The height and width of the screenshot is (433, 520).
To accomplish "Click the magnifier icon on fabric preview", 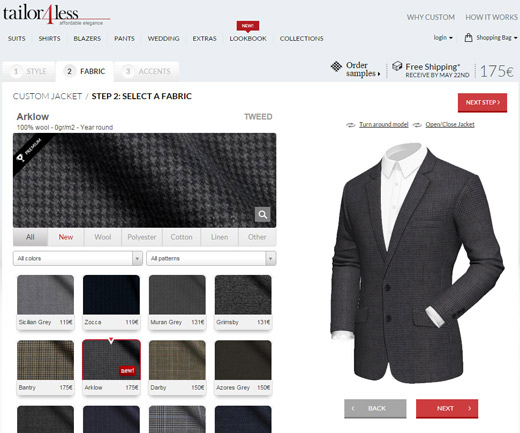I will [262, 214].
